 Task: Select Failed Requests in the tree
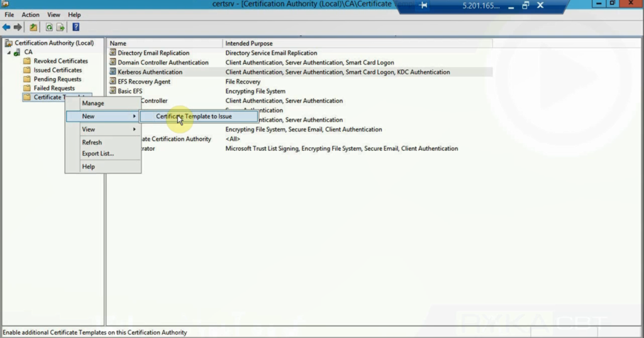(54, 88)
